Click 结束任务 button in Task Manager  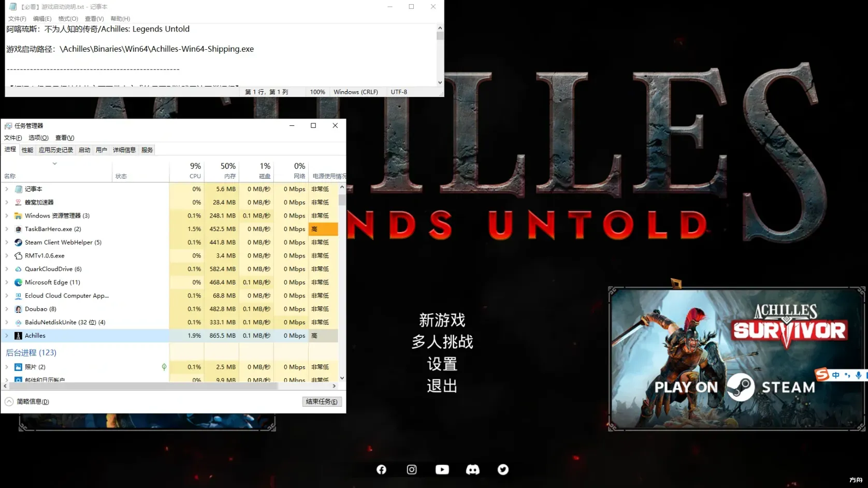(x=322, y=401)
